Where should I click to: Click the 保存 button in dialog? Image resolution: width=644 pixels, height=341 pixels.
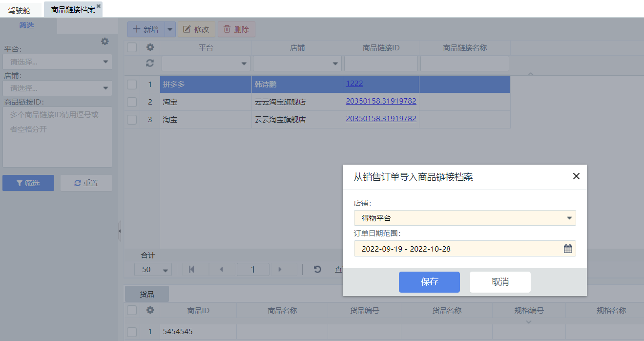point(429,282)
